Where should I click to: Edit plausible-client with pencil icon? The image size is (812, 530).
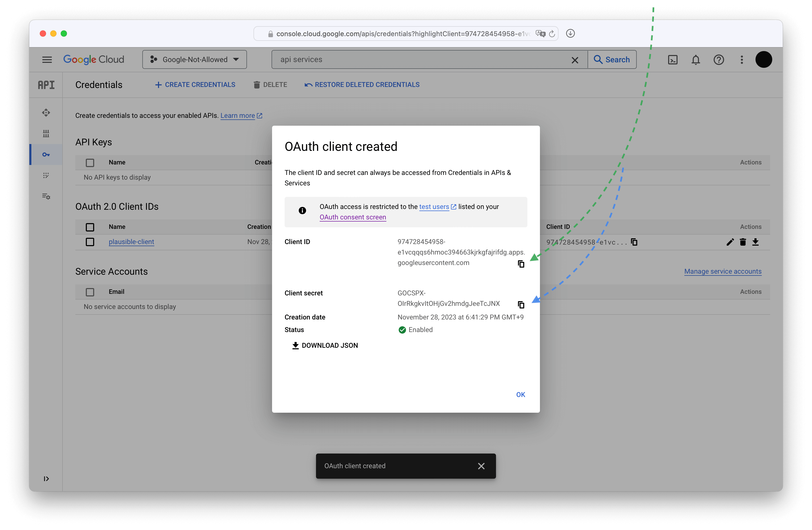point(730,242)
